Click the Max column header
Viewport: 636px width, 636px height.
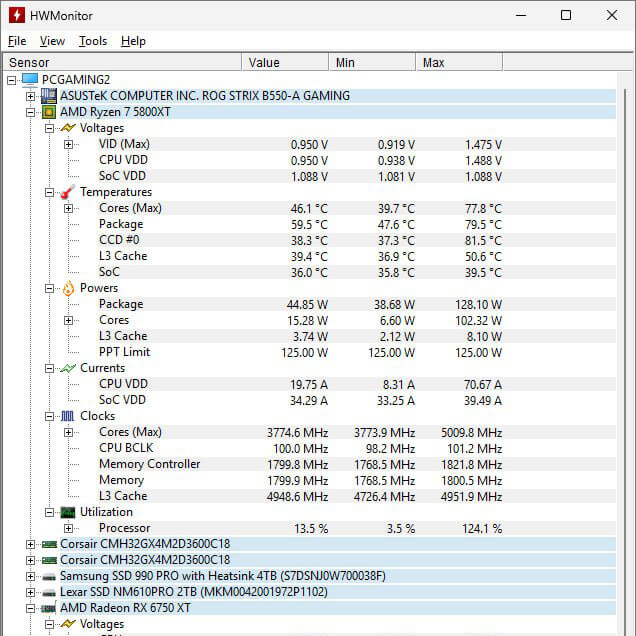459,62
